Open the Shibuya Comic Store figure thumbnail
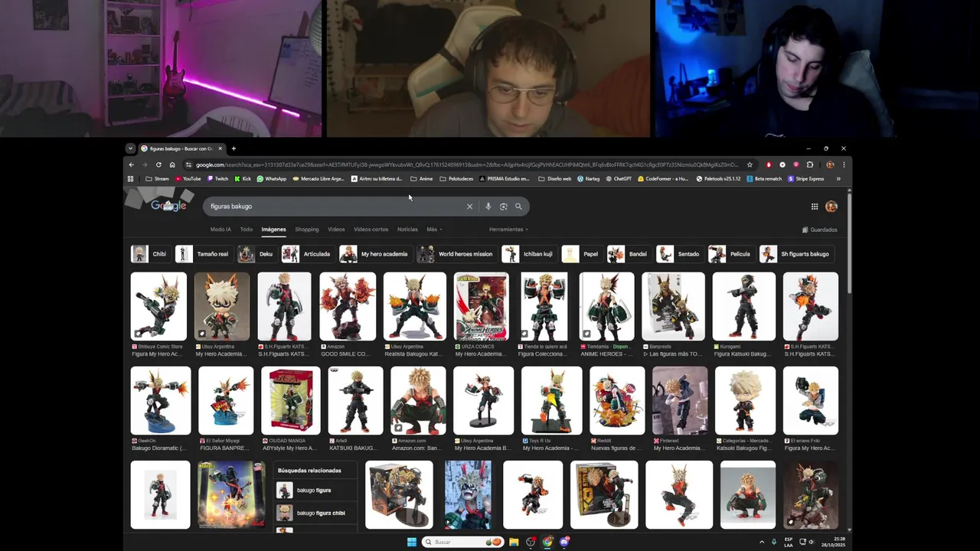 pos(158,307)
